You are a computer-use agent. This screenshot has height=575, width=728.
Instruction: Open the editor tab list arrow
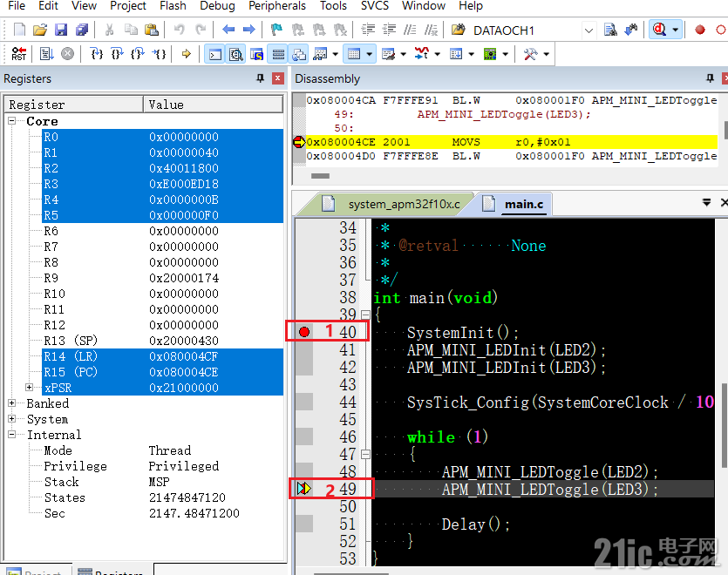point(707,202)
